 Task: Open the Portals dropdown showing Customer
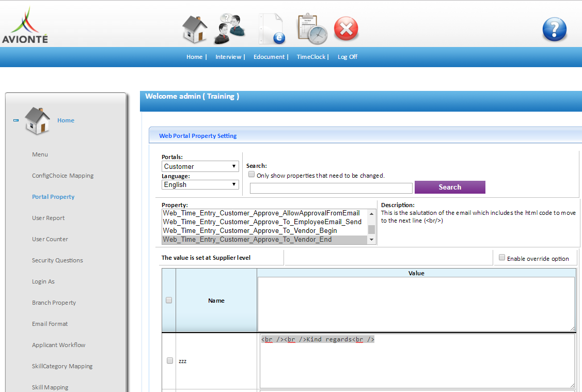pyautogui.click(x=200, y=166)
